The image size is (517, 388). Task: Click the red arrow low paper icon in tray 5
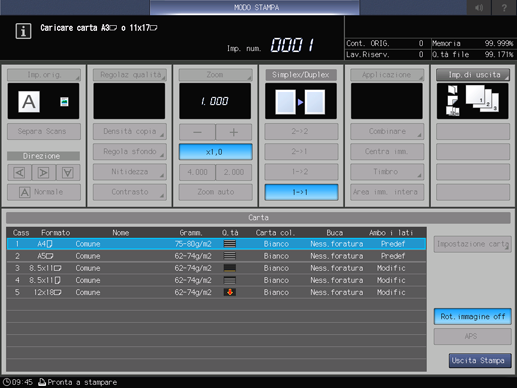[230, 292]
